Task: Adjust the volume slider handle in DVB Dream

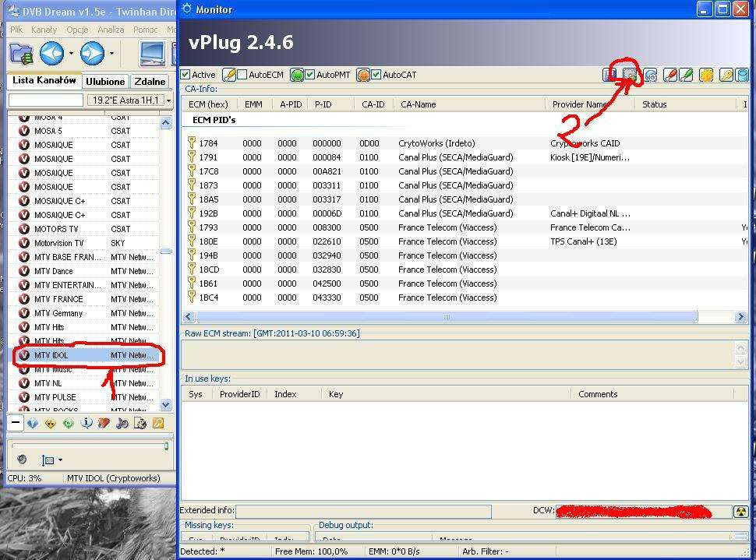Action: click(x=166, y=446)
